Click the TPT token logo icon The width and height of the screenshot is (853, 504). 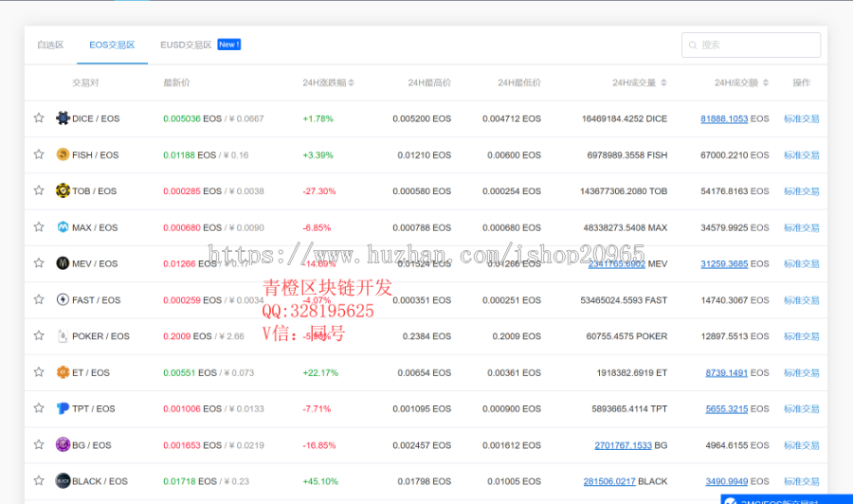(x=63, y=407)
